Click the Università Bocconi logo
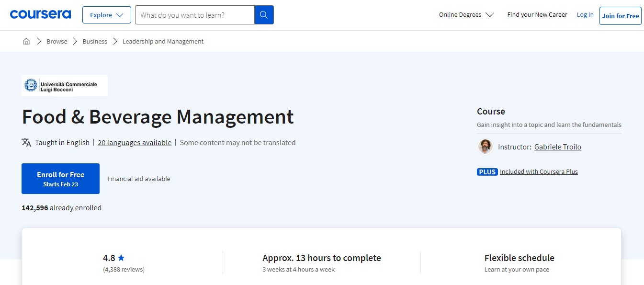The image size is (644, 285). coord(65,85)
